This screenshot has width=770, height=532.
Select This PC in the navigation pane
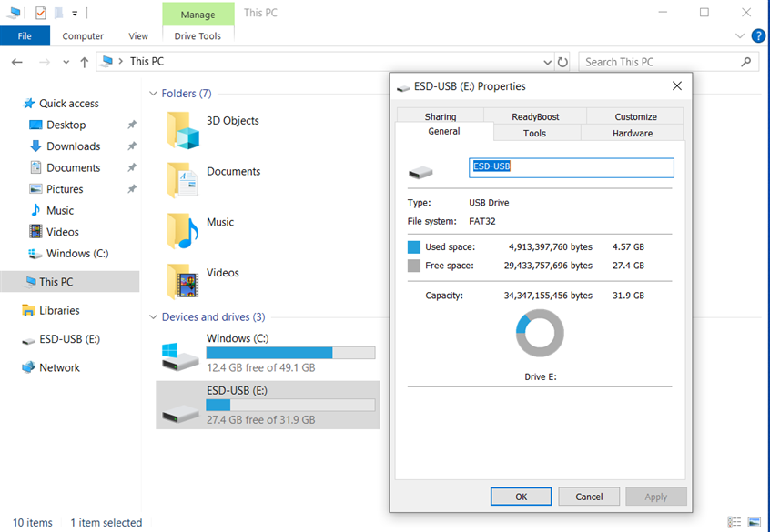pyautogui.click(x=70, y=282)
